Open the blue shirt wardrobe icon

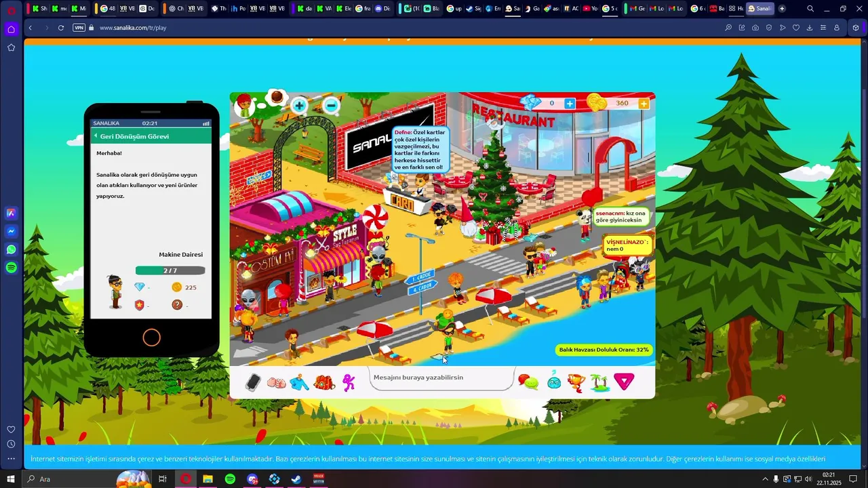click(299, 382)
